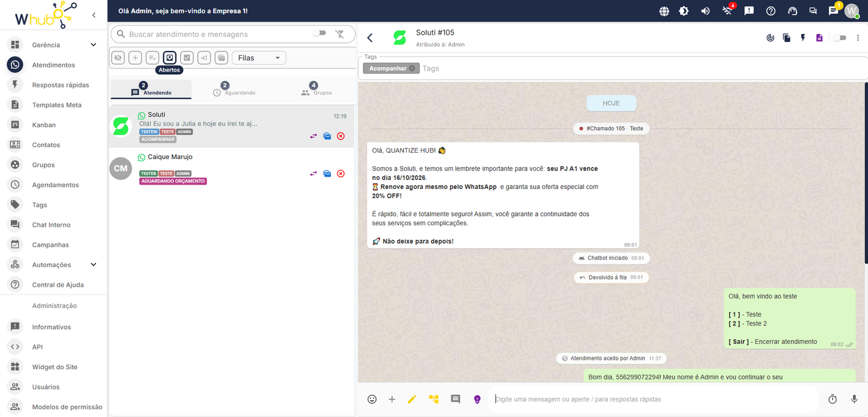Click the emoji picker smiley icon

click(372, 399)
